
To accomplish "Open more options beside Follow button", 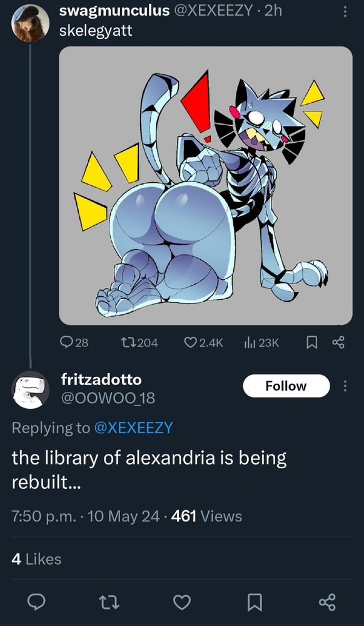I will (x=345, y=386).
